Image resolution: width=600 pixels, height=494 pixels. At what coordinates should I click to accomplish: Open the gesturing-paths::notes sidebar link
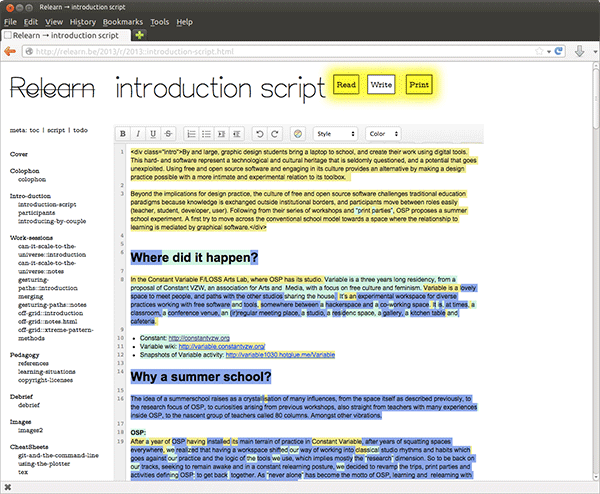click(x=52, y=305)
